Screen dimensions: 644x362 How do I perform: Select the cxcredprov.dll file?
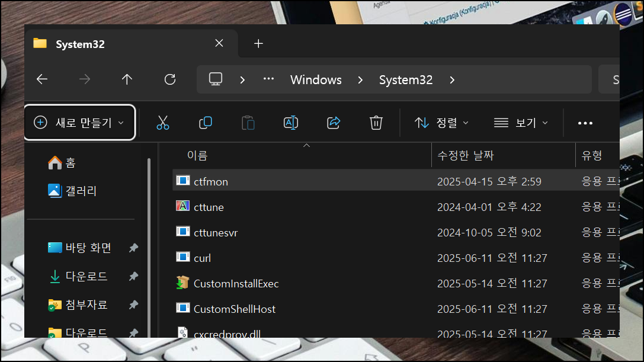227,333
